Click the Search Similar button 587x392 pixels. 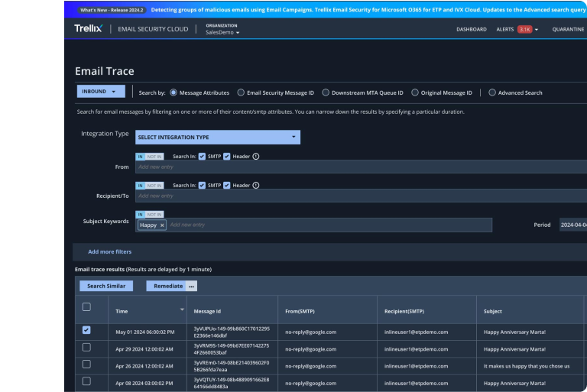(106, 286)
